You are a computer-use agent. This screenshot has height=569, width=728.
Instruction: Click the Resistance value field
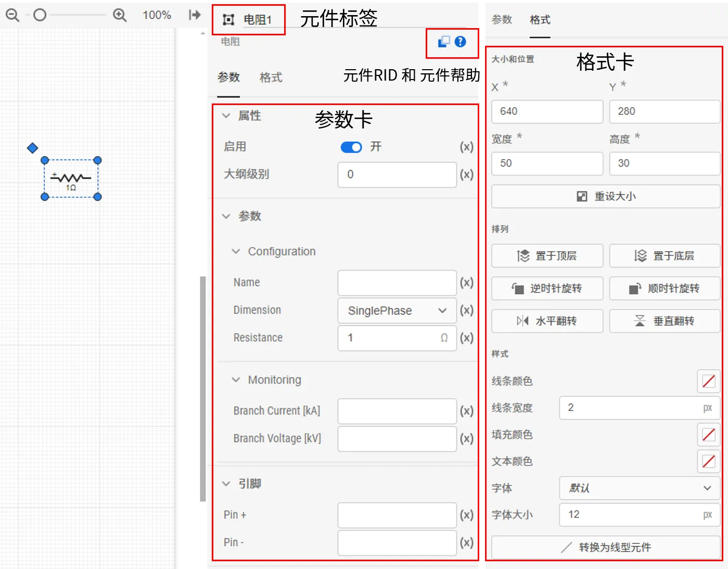(x=397, y=338)
